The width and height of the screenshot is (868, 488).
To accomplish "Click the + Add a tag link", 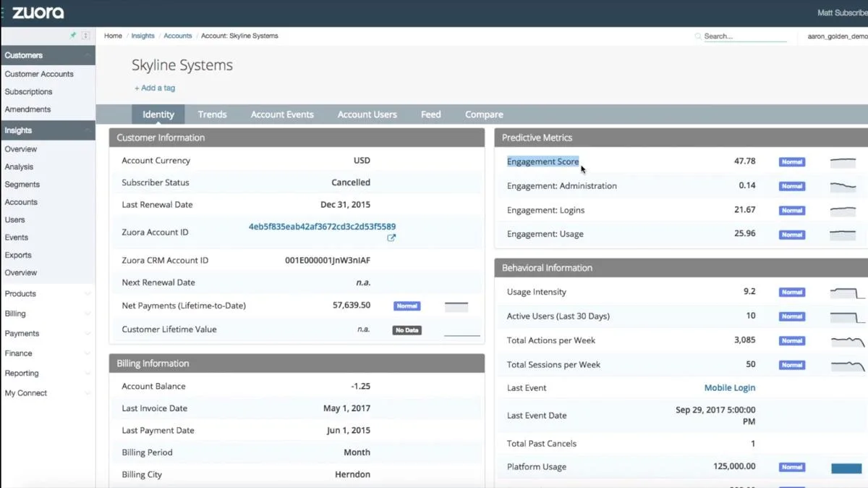I will pyautogui.click(x=155, y=88).
